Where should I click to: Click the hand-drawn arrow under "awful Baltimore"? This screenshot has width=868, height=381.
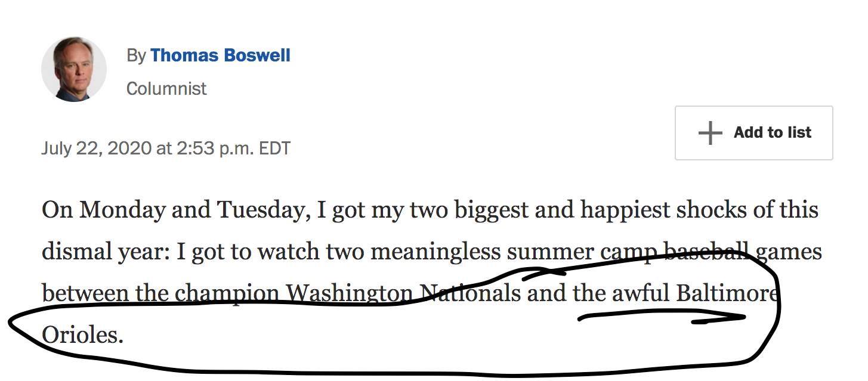[662, 319]
